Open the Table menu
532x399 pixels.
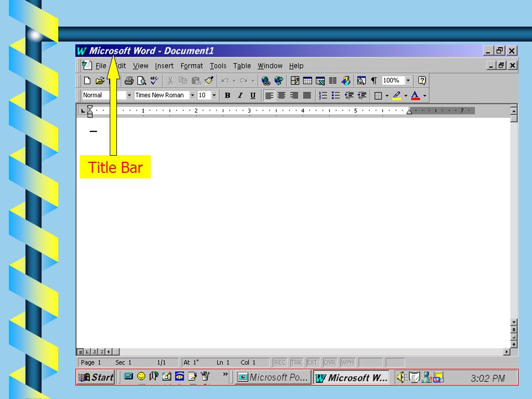(242, 66)
